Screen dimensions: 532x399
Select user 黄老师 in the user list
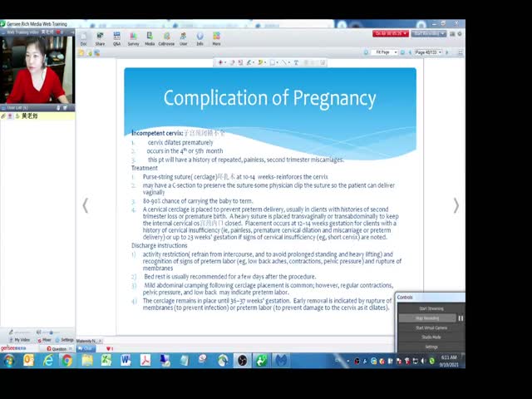coord(37,116)
